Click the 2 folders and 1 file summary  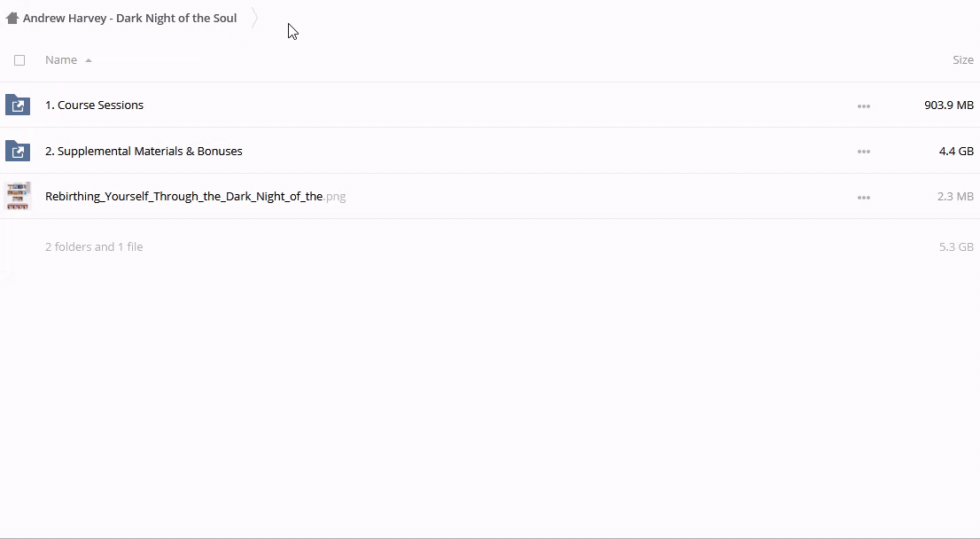point(94,246)
